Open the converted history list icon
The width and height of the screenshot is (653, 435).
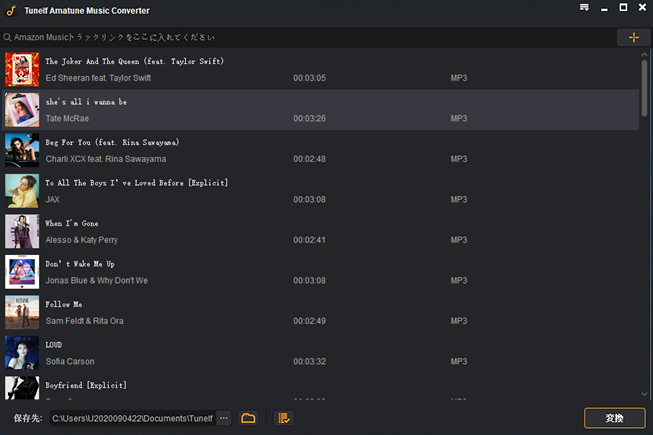284,418
